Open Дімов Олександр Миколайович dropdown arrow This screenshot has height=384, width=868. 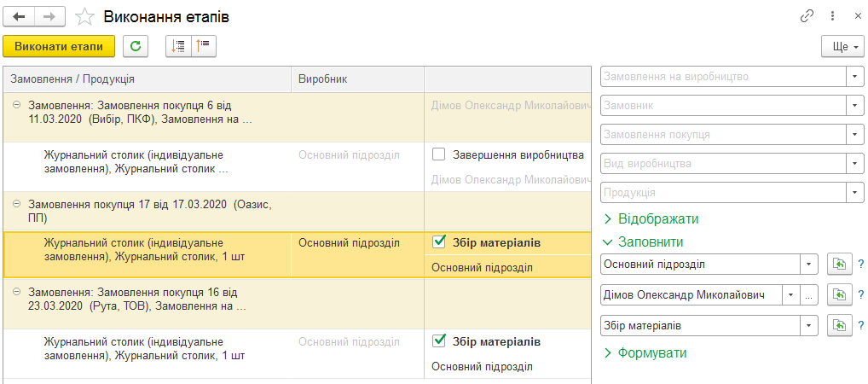point(791,295)
